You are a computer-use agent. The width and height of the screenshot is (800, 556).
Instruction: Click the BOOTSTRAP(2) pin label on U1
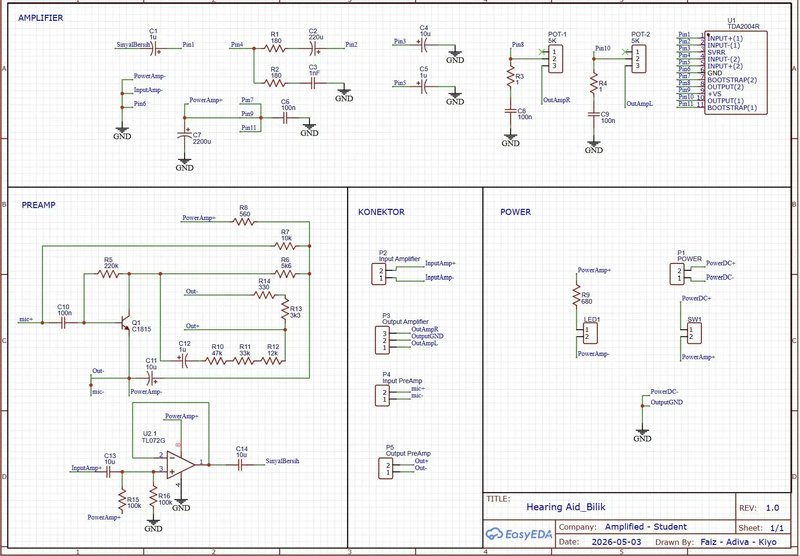[x=732, y=80]
